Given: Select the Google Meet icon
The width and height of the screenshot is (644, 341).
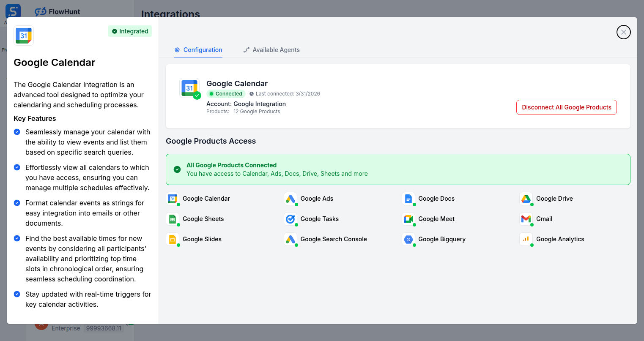Looking at the screenshot, I should click(x=408, y=219).
